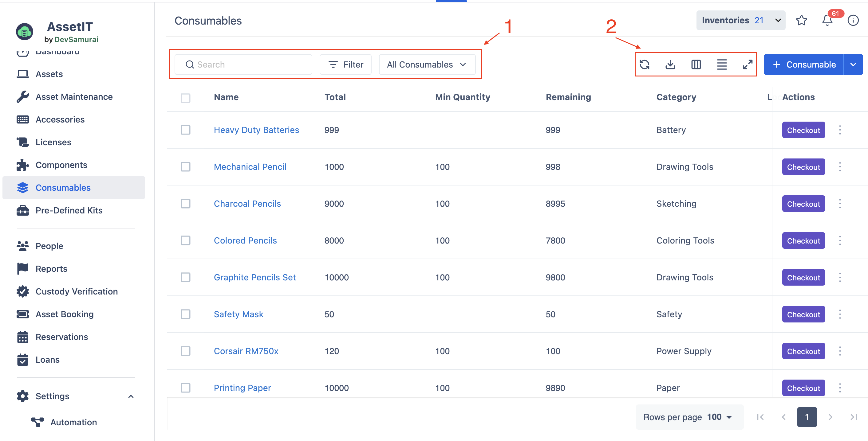Expand table to fullscreen view
868x441 pixels.
point(748,64)
